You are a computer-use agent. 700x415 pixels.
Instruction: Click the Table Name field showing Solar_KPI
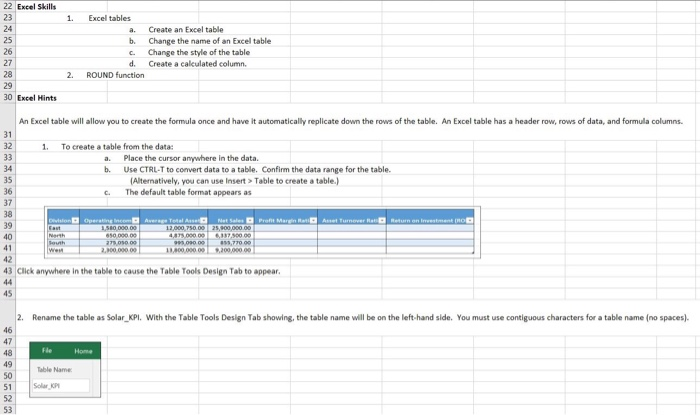61,386
